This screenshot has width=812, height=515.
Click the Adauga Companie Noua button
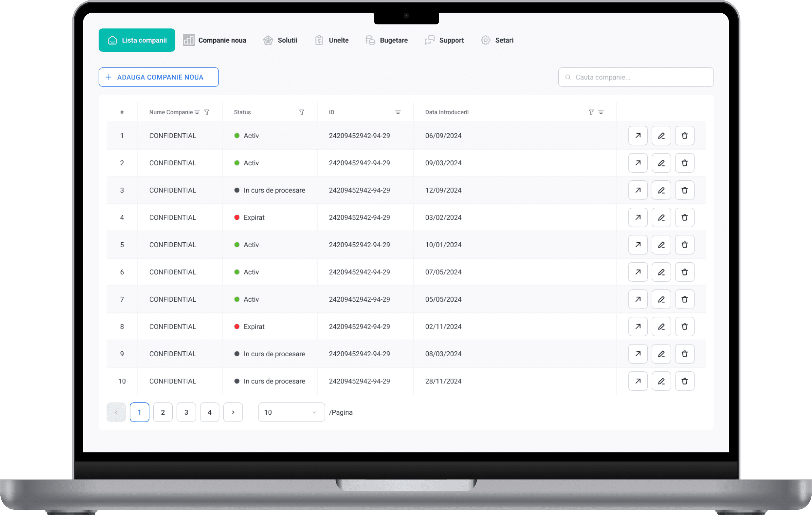pyautogui.click(x=159, y=77)
